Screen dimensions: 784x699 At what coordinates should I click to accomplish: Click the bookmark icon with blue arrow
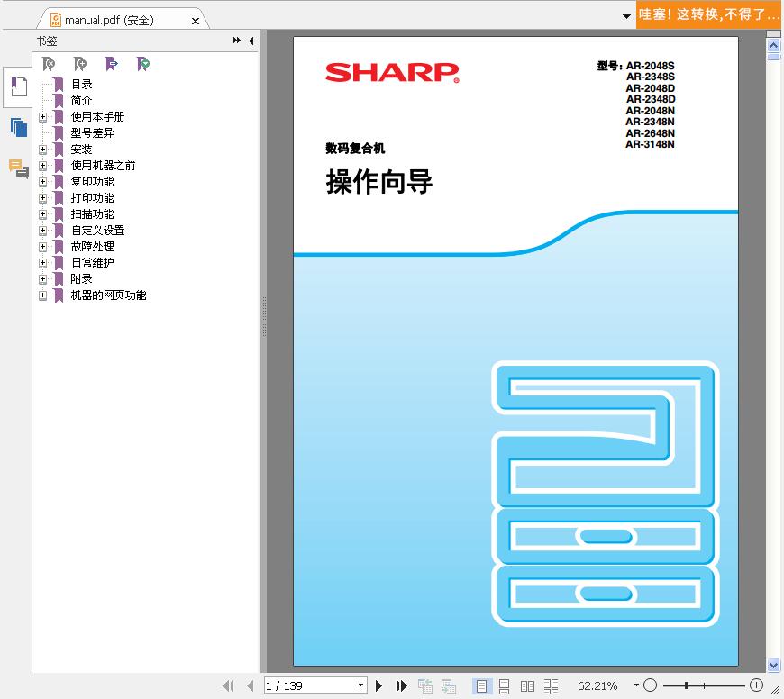(112, 64)
